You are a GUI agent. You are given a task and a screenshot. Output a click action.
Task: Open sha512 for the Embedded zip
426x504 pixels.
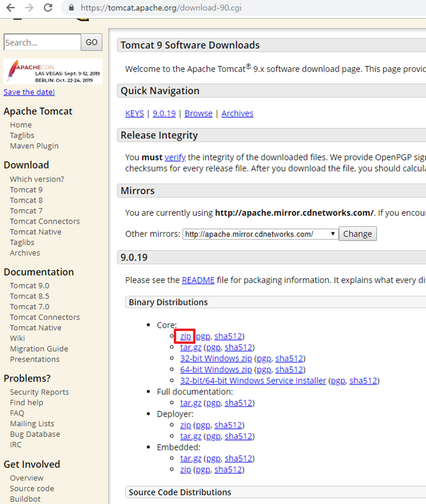228,470
